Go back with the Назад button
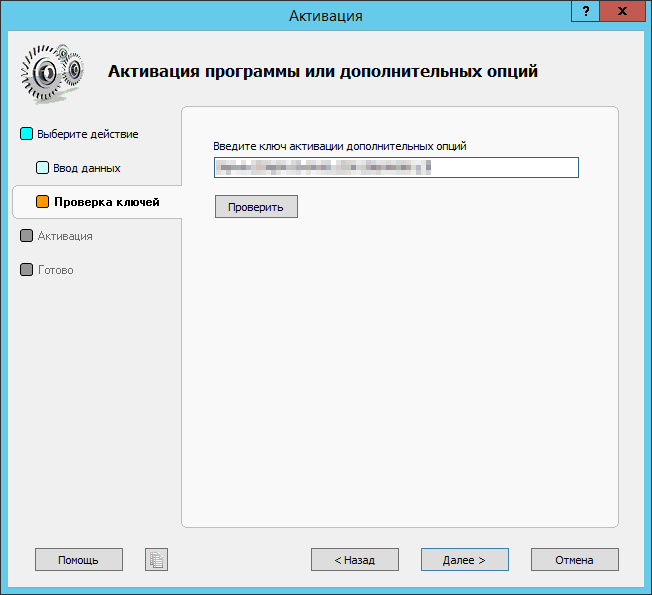This screenshot has height=595, width=652. point(355,560)
